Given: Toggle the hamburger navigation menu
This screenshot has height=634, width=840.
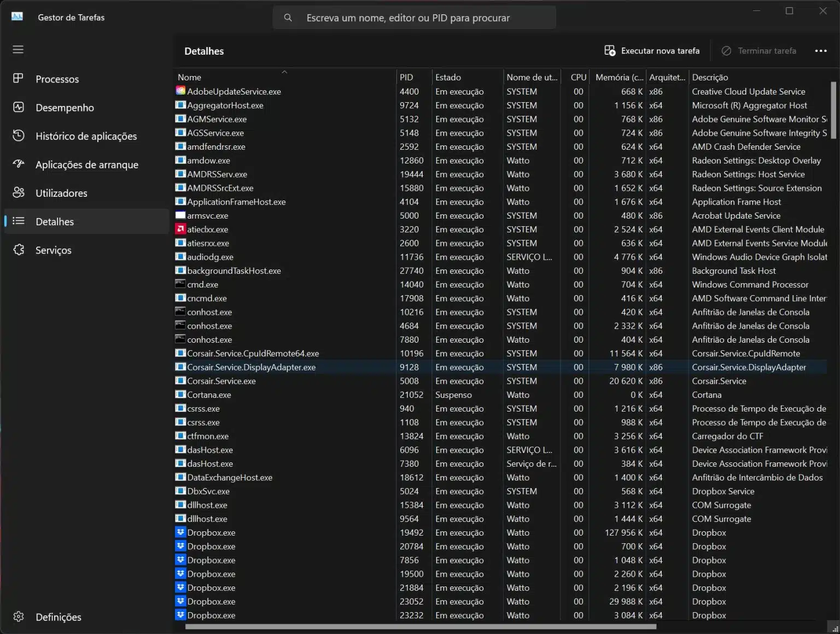Looking at the screenshot, I should tap(18, 49).
